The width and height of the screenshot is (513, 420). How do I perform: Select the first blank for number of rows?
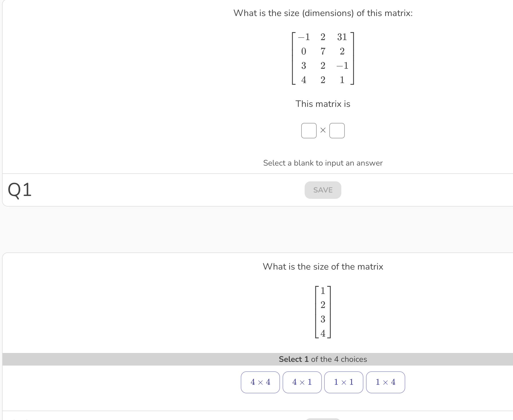pos(309,130)
